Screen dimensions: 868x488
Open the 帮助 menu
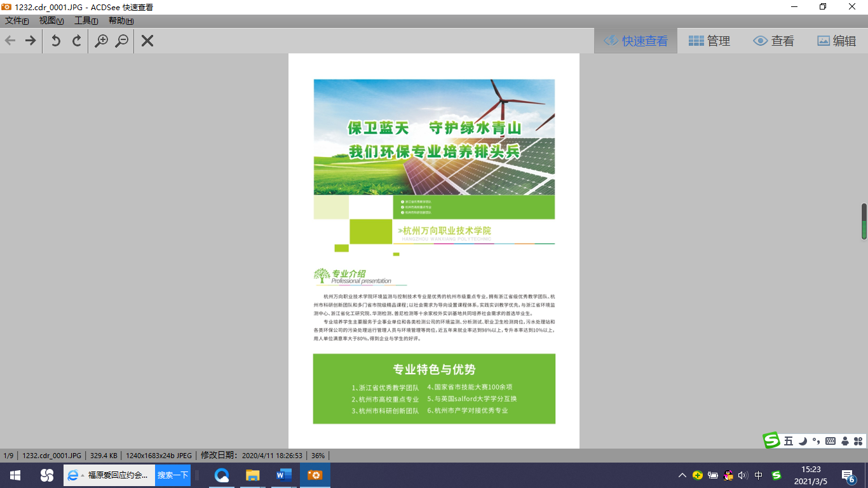(x=121, y=21)
